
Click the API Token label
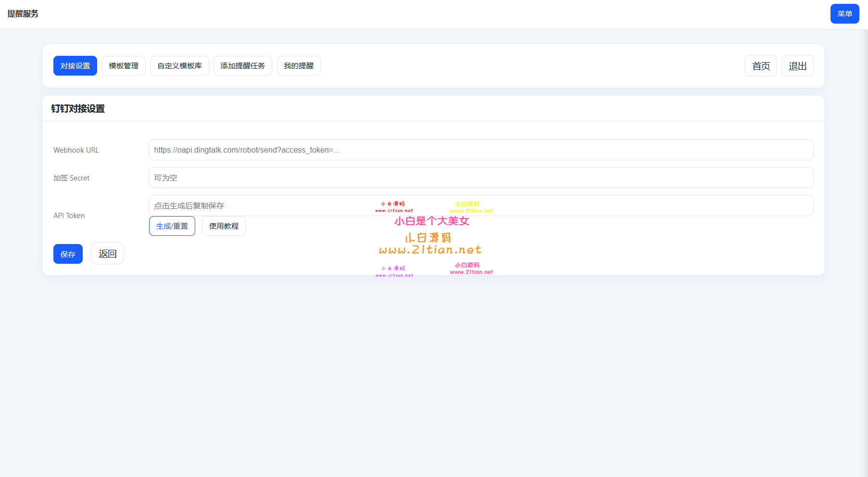(x=69, y=216)
